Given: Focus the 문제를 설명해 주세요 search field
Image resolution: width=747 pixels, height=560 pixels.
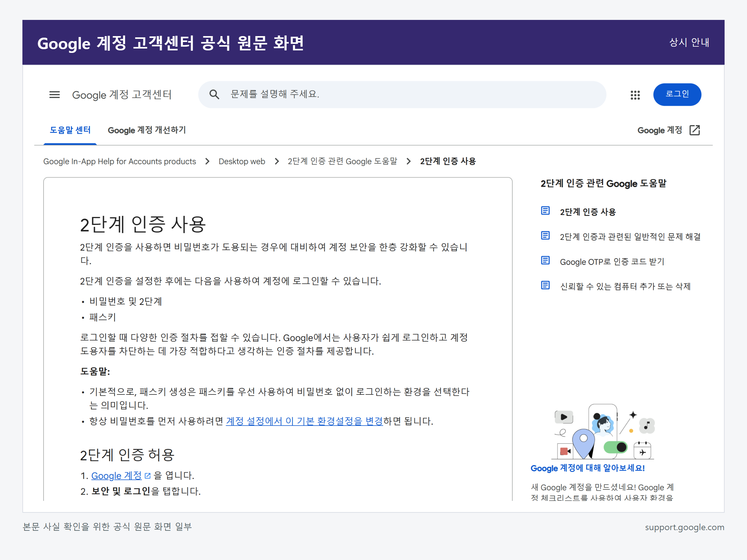Looking at the screenshot, I should coord(402,95).
